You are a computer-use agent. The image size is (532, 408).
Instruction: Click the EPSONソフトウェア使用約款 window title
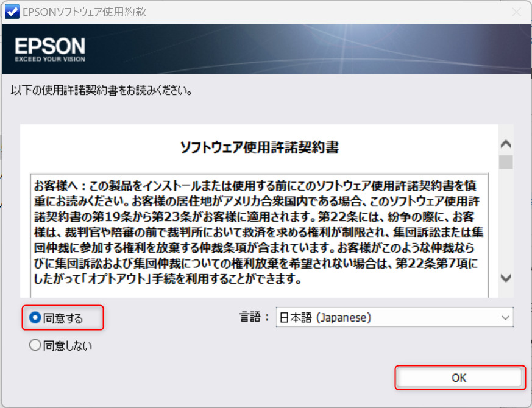(85, 12)
